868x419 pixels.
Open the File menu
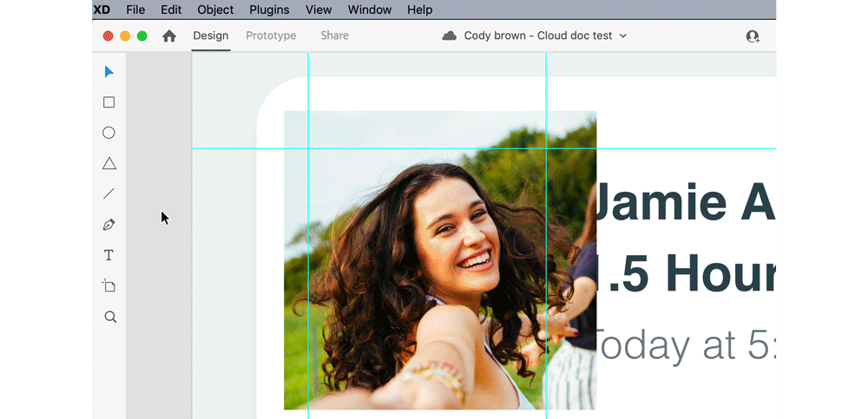point(135,10)
